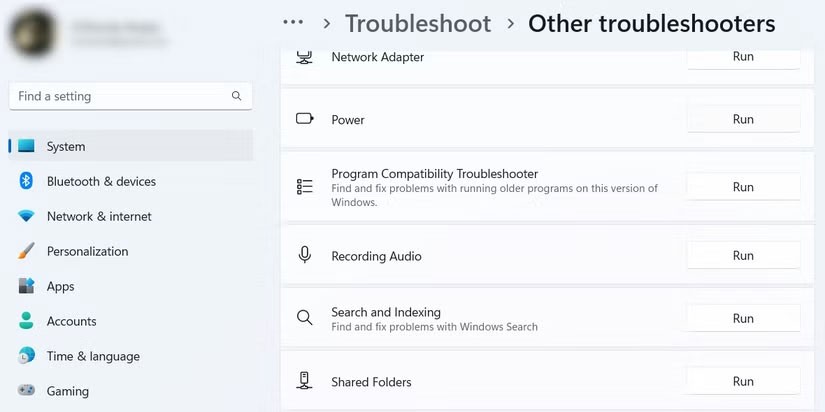The width and height of the screenshot is (825, 412).
Task: Open the System settings category
Action: tap(66, 146)
